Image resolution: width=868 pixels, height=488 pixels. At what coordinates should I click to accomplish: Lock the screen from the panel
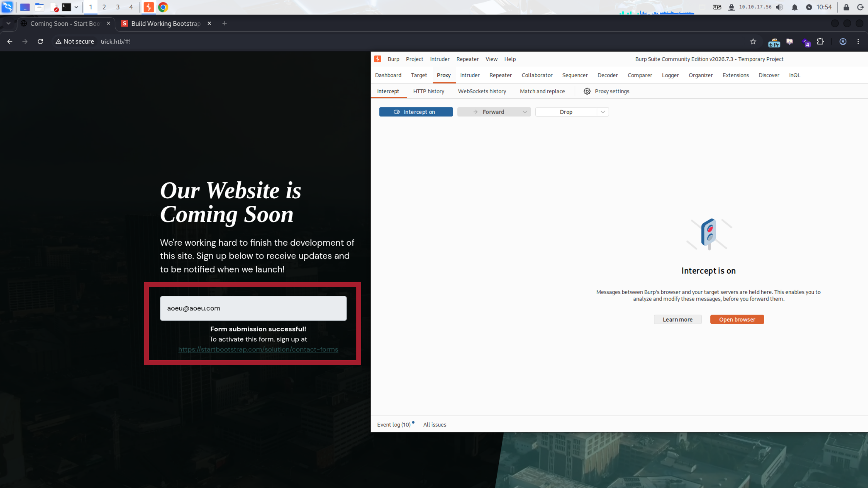coord(846,7)
